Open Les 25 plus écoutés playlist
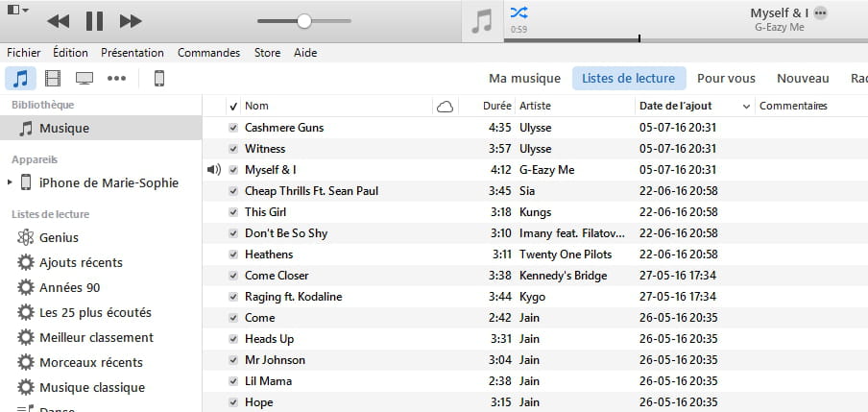Image resolution: width=868 pixels, height=412 pixels. coord(95,312)
